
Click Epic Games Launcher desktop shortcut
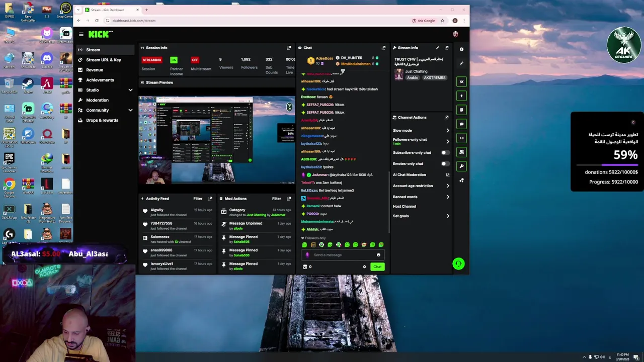click(9, 162)
